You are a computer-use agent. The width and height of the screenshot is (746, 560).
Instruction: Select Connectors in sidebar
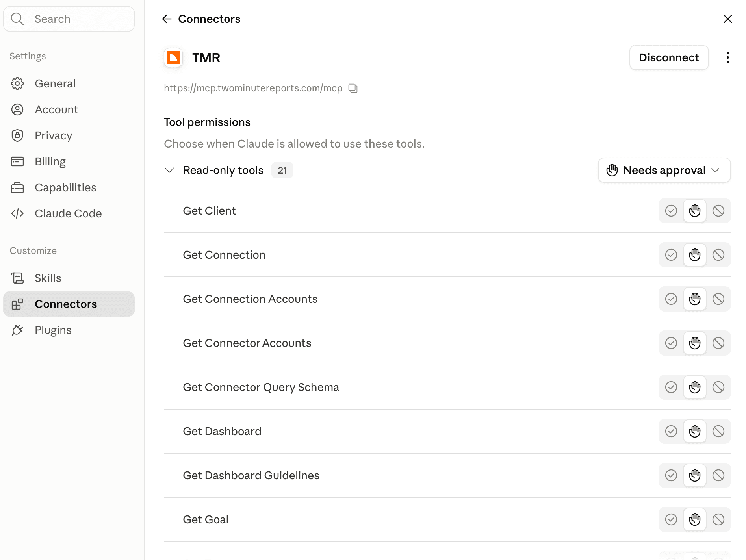tap(69, 304)
